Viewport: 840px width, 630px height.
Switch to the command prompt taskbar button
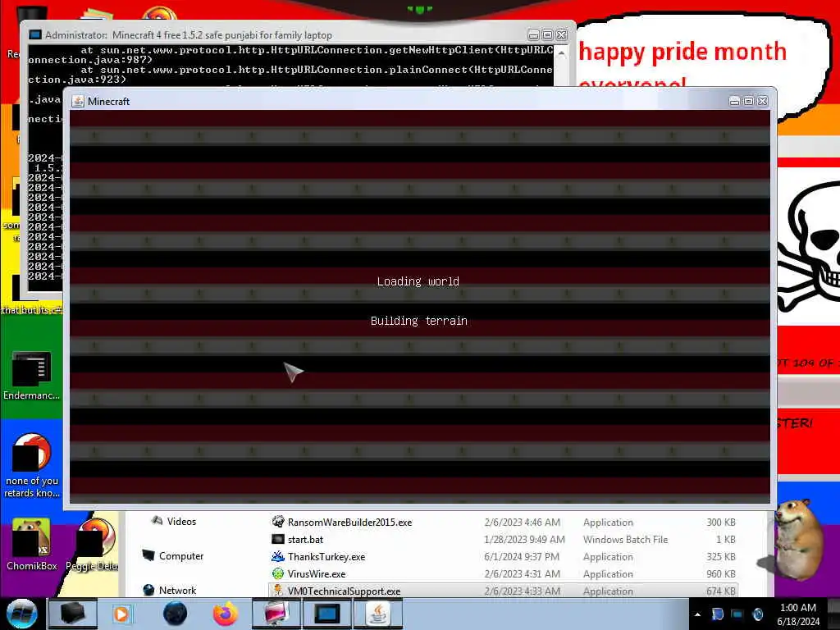click(x=326, y=614)
